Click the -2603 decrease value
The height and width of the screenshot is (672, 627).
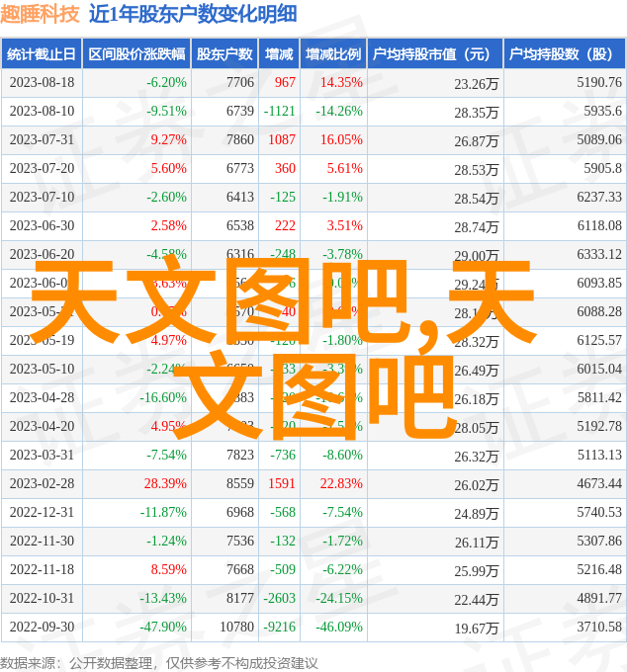[x=280, y=599]
